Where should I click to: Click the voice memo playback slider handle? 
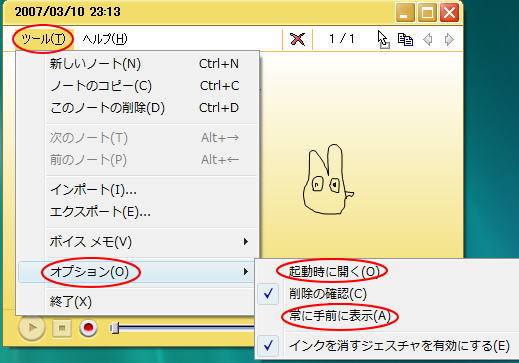114,328
